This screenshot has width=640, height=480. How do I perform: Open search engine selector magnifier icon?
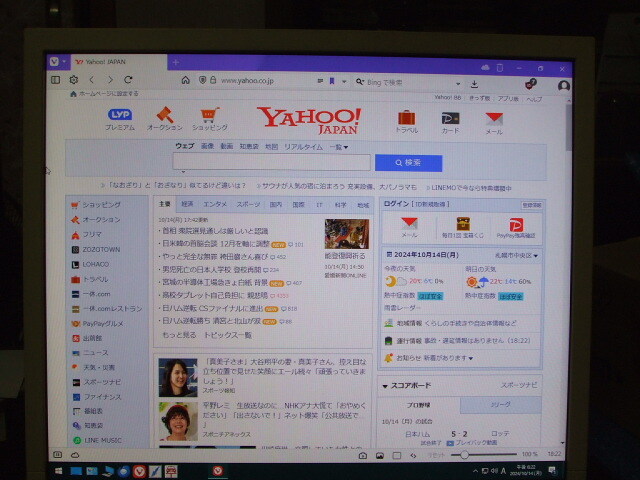[x=360, y=82]
